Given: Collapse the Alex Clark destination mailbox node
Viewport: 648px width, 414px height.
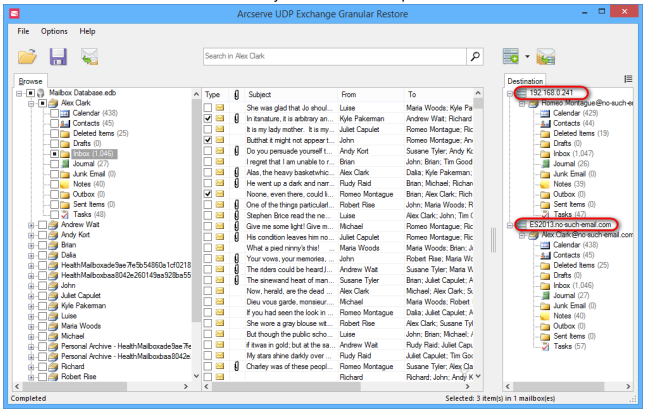Looking at the screenshot, I should [522, 235].
